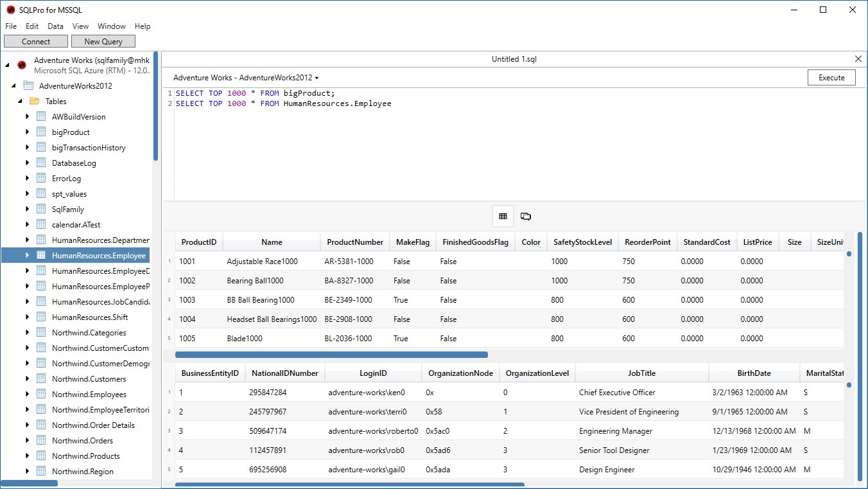The width and height of the screenshot is (868, 489).
Task: Open the Data menu
Action: coord(55,26)
